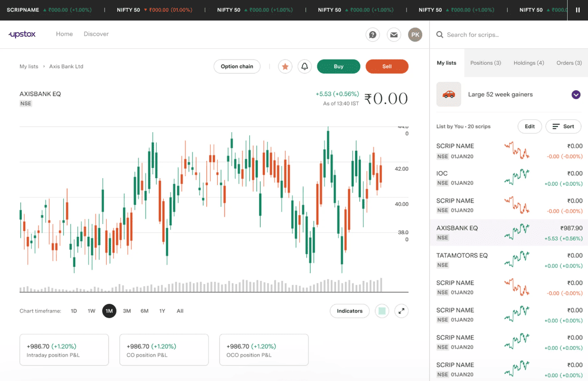
Task: Click the car icon beside the watchlist name
Action: click(449, 94)
